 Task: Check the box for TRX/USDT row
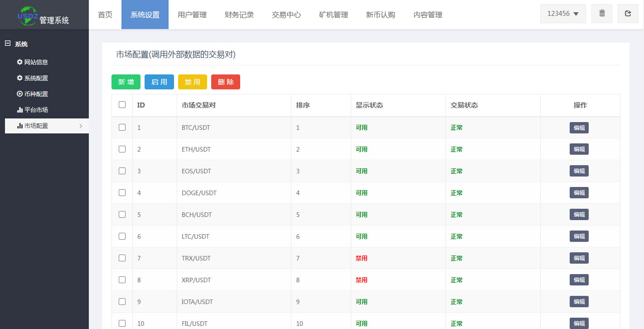[122, 258]
